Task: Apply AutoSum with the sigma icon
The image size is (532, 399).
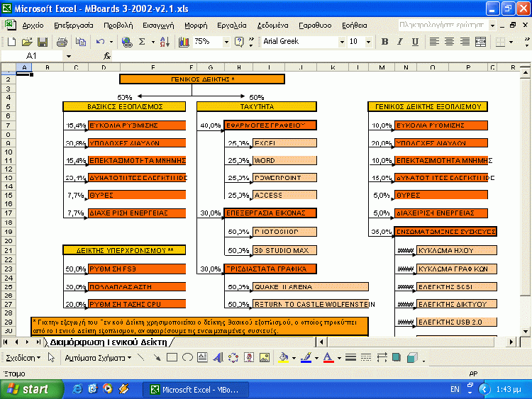Action: pos(142,42)
